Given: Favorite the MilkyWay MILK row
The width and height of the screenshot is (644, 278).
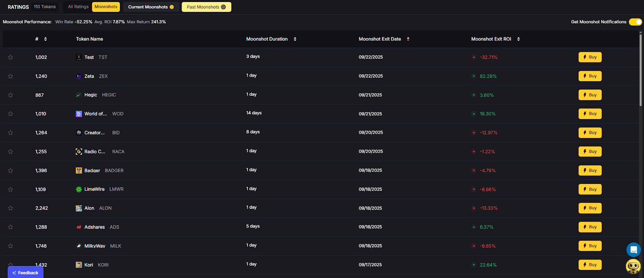Looking at the screenshot, I should tap(10, 246).
